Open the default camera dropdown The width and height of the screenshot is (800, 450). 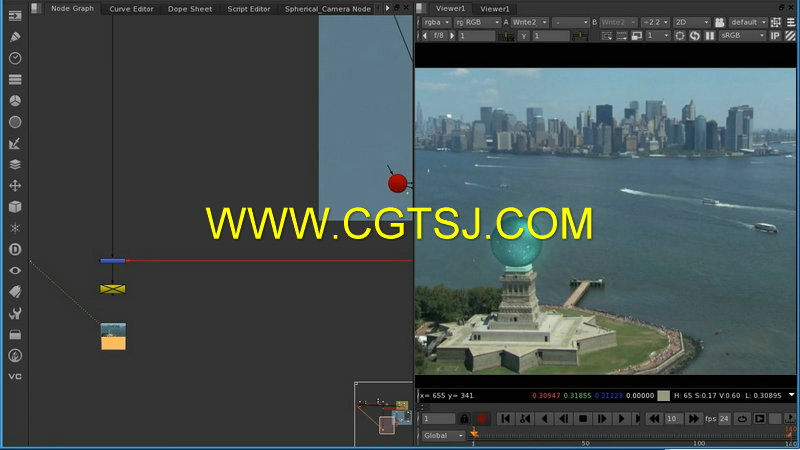point(748,22)
